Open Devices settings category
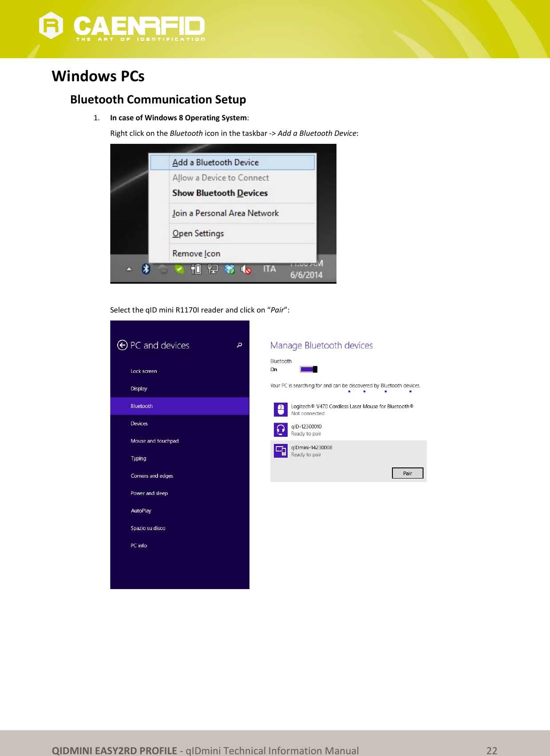Image resolution: width=550 pixels, height=756 pixels. (139, 424)
